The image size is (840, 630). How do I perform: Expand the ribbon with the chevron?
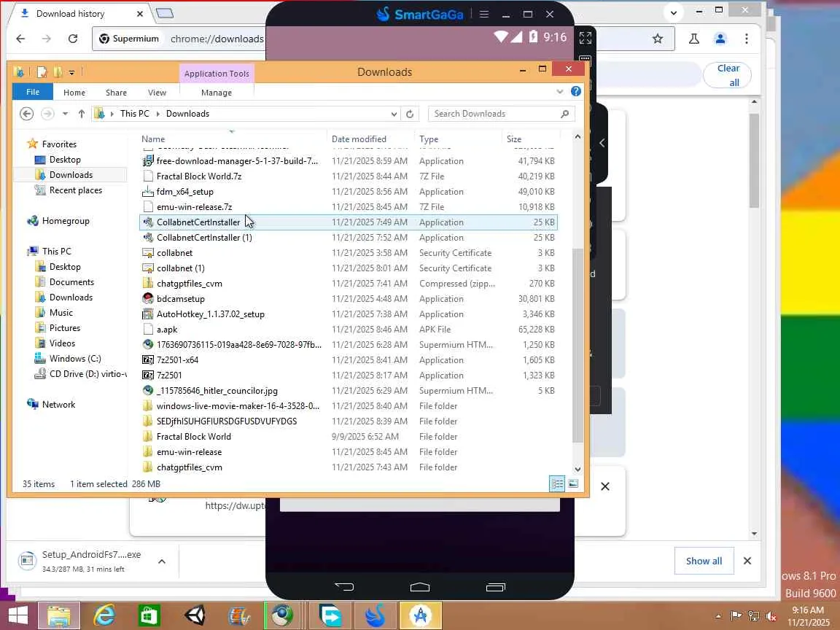(560, 92)
